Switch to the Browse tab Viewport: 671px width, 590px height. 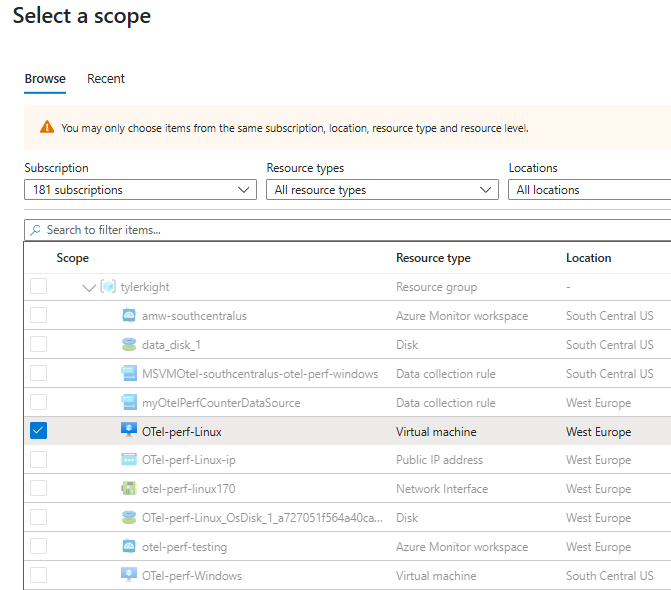[45, 79]
